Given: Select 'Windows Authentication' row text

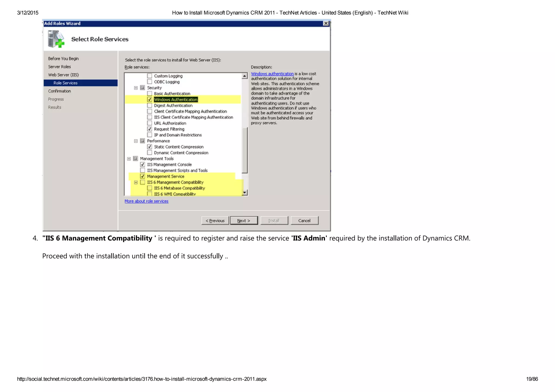Looking at the screenshot, I should pos(176,99).
